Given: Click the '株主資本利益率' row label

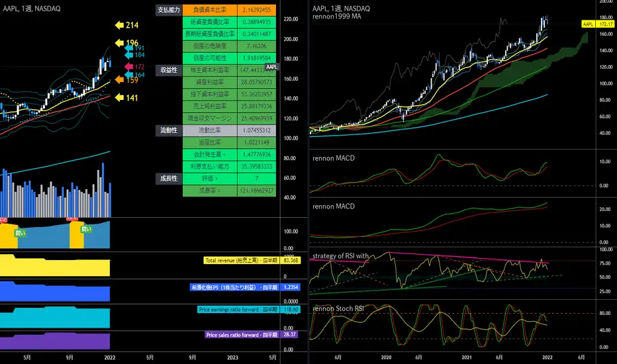Looking at the screenshot, I should click(210, 70).
